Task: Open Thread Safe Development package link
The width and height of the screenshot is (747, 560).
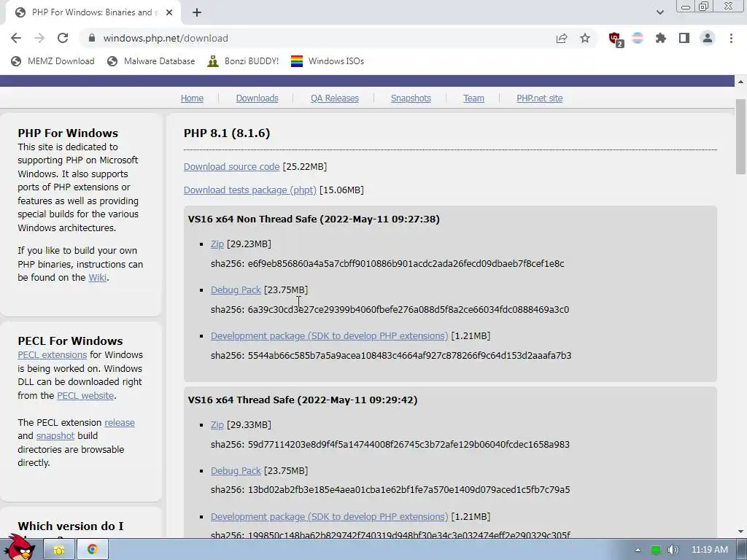Action: click(329, 517)
